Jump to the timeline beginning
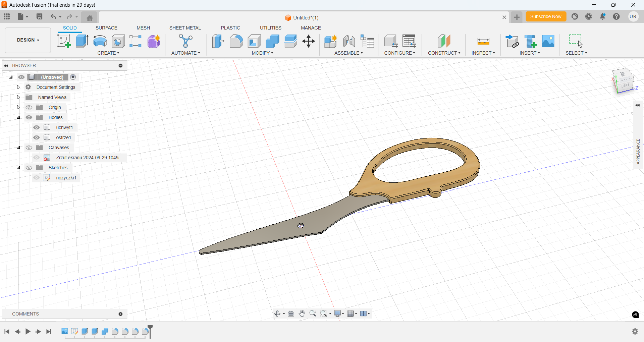Image resolution: width=644 pixels, height=342 pixels. [7, 332]
